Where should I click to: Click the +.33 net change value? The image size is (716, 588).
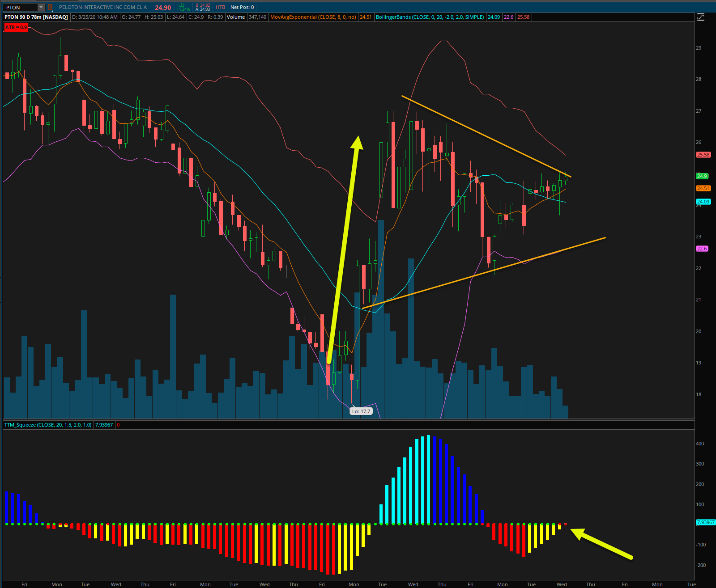[181, 5]
